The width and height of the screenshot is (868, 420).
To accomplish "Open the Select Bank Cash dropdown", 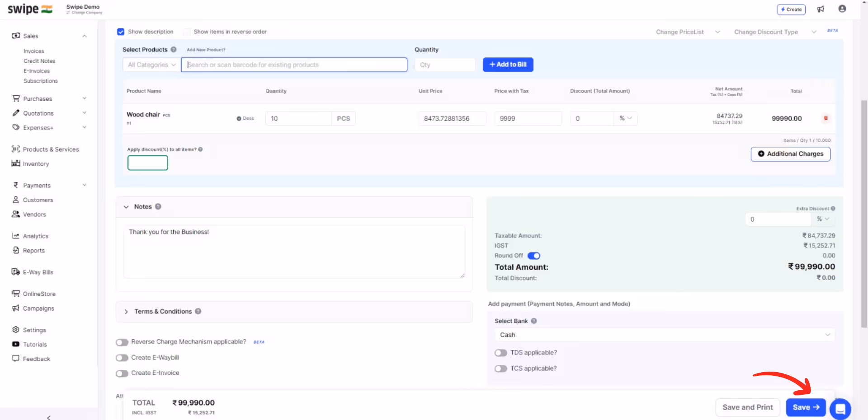I will pos(665,335).
